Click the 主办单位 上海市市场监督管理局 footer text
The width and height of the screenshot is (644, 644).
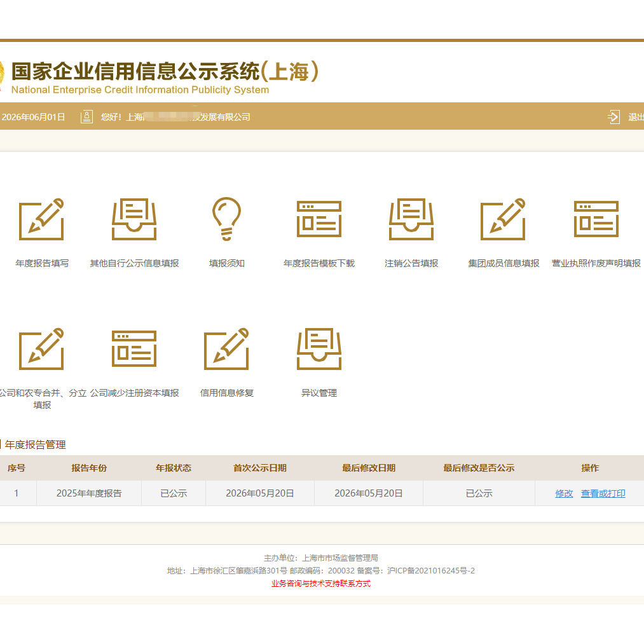[x=321, y=558]
